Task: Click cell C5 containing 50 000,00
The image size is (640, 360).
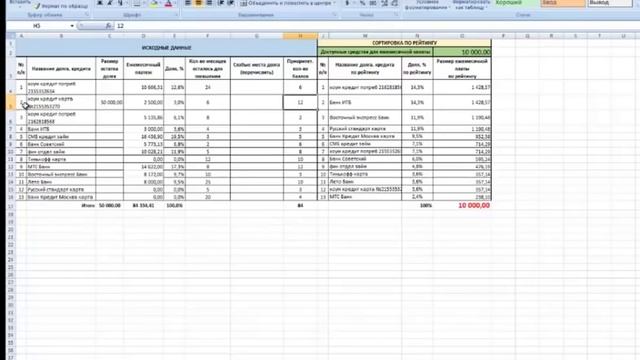Action: (110, 102)
